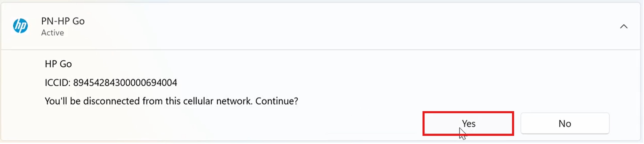The width and height of the screenshot is (644, 144).
Task: Click the HP logo icon
Action: (20, 26)
